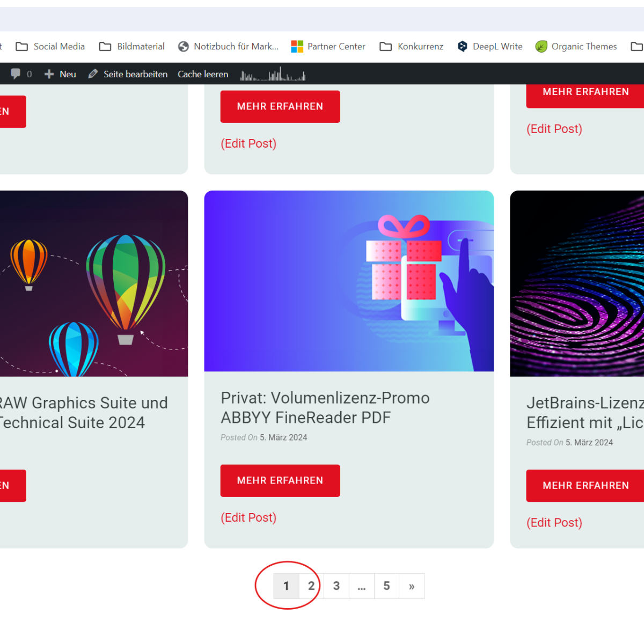The image size is (644, 644).
Task: Click the gift box thumbnail image
Action: [349, 281]
